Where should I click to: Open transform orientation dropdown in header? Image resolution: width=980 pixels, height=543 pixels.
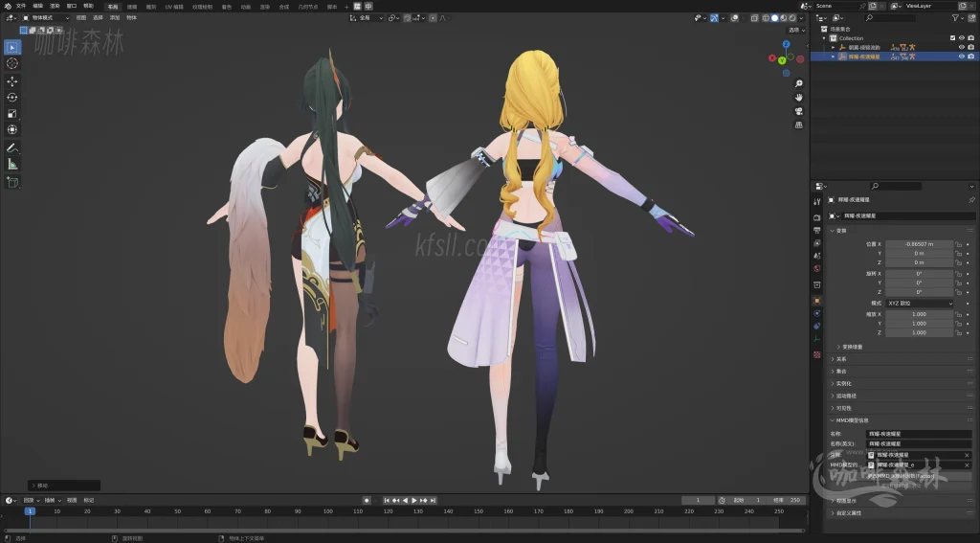(365, 18)
